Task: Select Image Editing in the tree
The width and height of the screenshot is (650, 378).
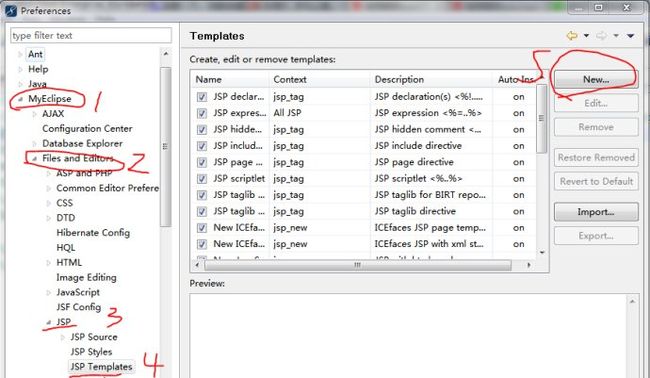Action: point(86,278)
